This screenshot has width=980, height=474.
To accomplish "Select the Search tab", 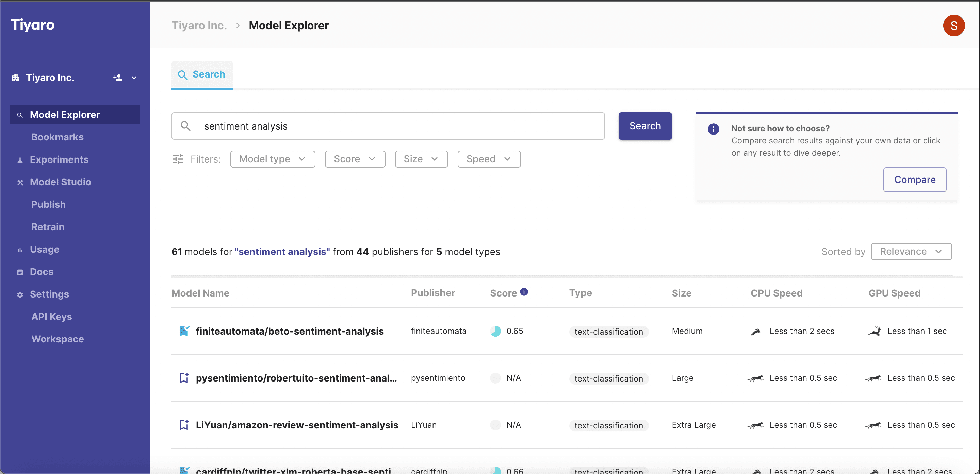I will coord(202,75).
